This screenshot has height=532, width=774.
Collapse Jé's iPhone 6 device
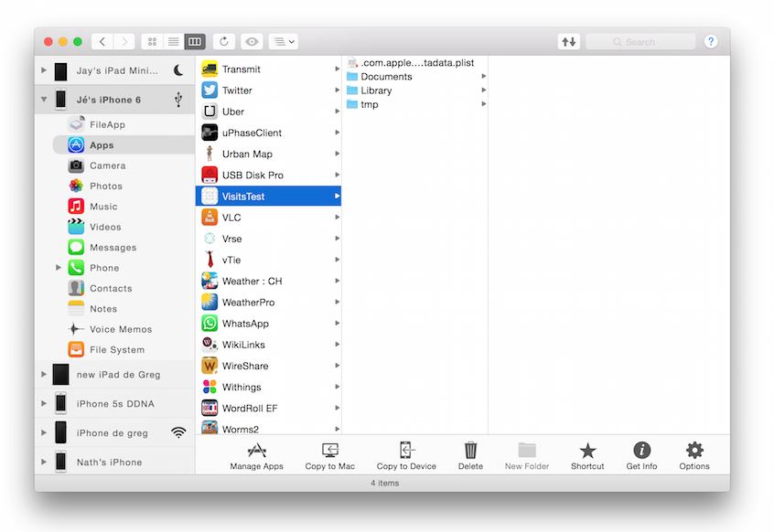(44, 100)
